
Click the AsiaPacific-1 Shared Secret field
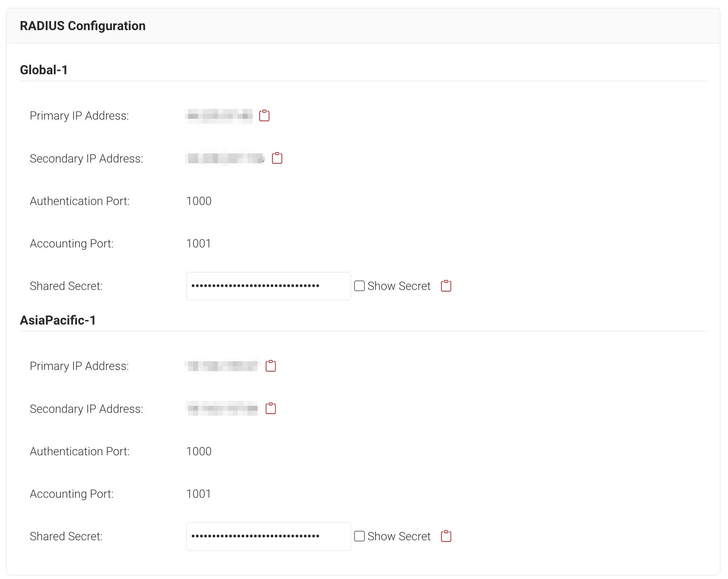coord(268,536)
